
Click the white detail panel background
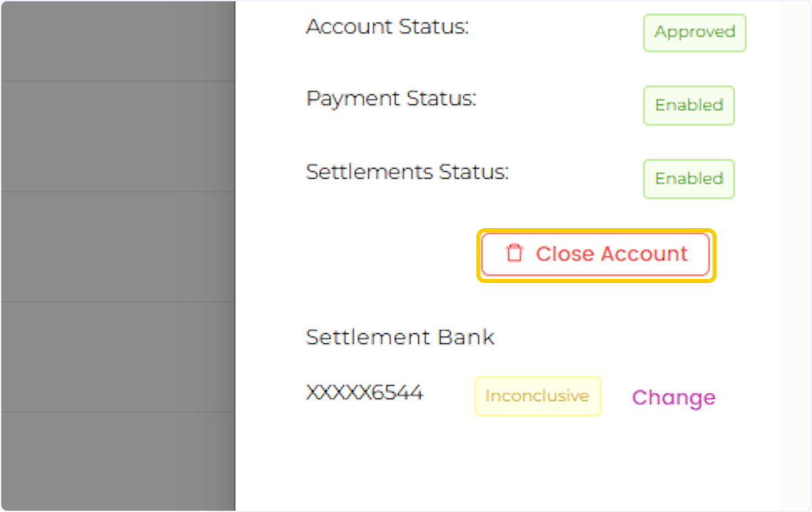(474, 461)
